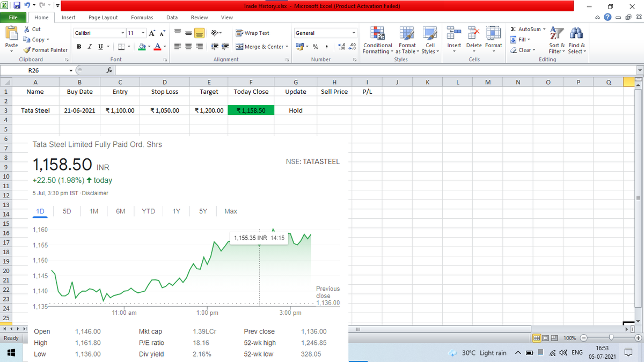Apply comma style number format
644x362 pixels.
pos(326,47)
